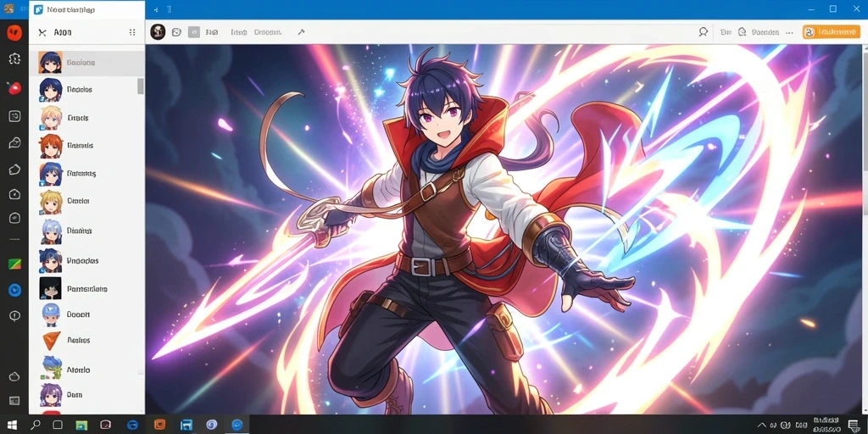Open search with the magnifier toolbar icon

pos(703,32)
